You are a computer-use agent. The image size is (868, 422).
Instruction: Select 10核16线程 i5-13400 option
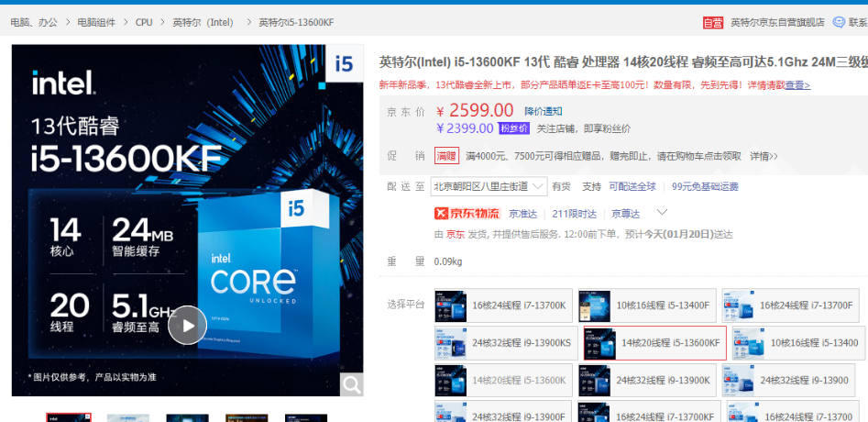tap(799, 343)
